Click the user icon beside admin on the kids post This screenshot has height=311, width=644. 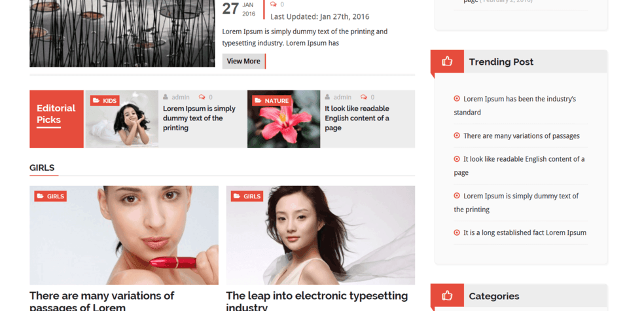point(166,98)
